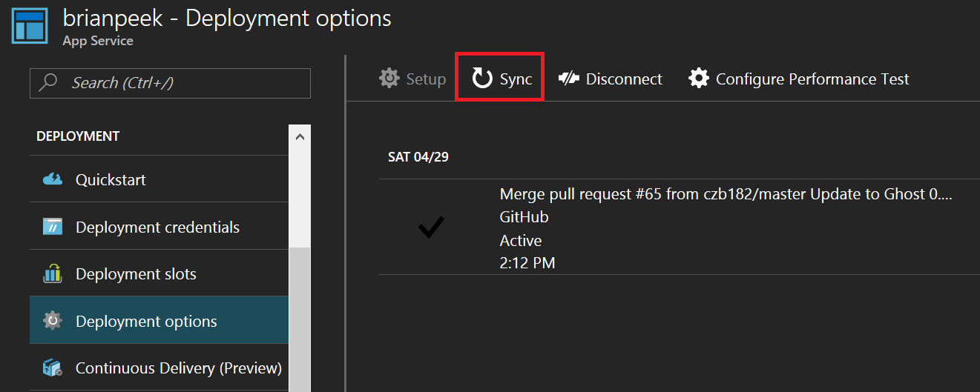The width and height of the screenshot is (980, 392).
Task: Open the Merge pull request #65 deployment entry
Action: (679, 227)
